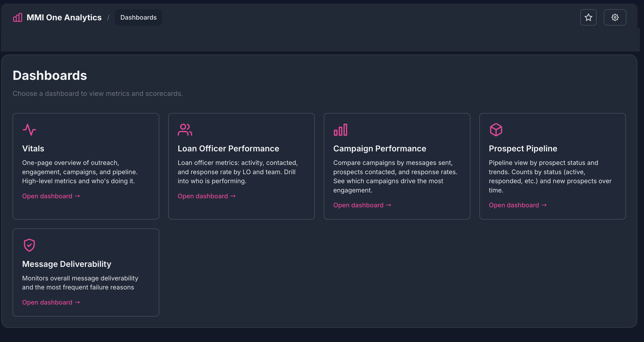Screen dimensions: 644x342
Task: Open dashboard link for Vitals
Action: pyautogui.click(x=51, y=196)
